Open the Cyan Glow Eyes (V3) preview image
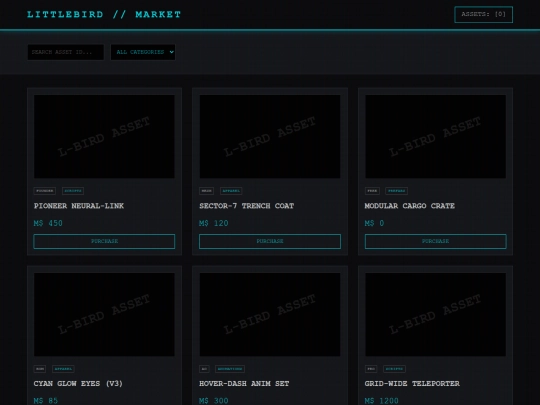 click(x=104, y=314)
